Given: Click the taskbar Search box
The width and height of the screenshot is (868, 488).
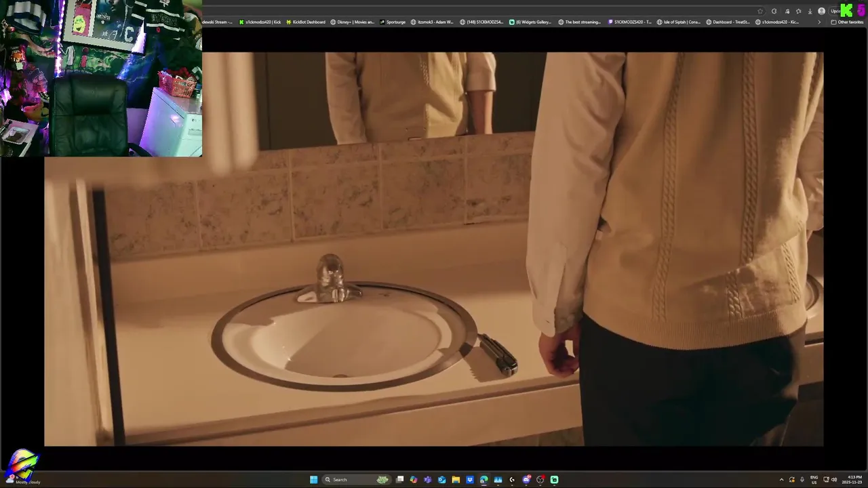Looking at the screenshot, I should pos(357,480).
